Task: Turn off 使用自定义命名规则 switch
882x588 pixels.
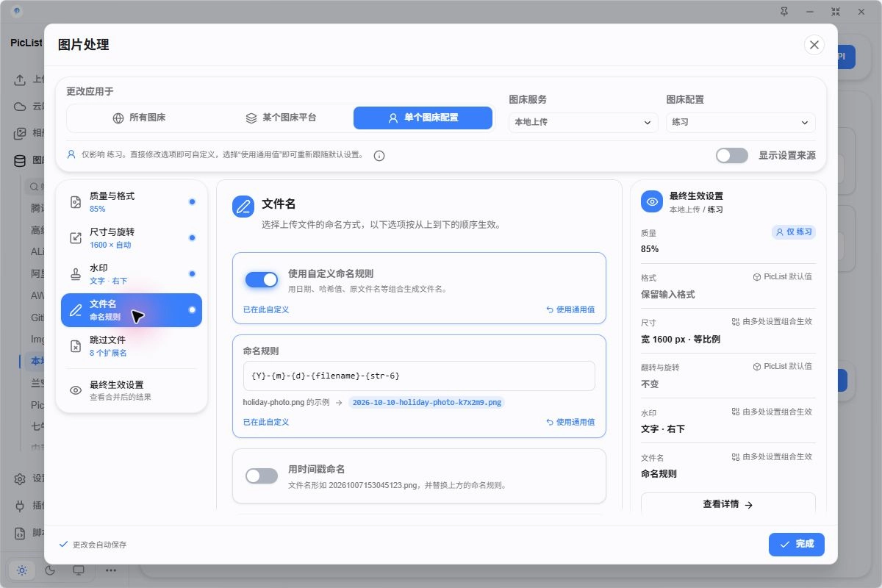Action: tap(262, 279)
